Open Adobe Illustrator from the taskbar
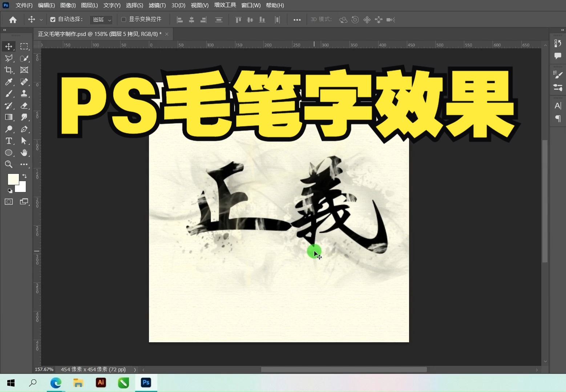566x392 pixels. (101, 383)
